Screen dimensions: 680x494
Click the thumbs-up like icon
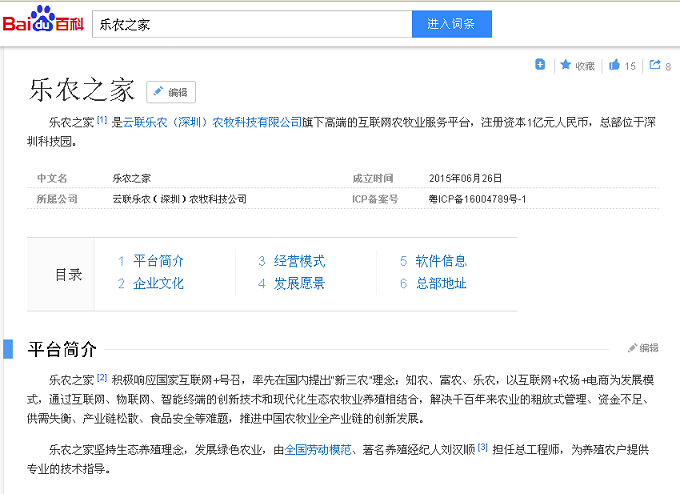614,65
